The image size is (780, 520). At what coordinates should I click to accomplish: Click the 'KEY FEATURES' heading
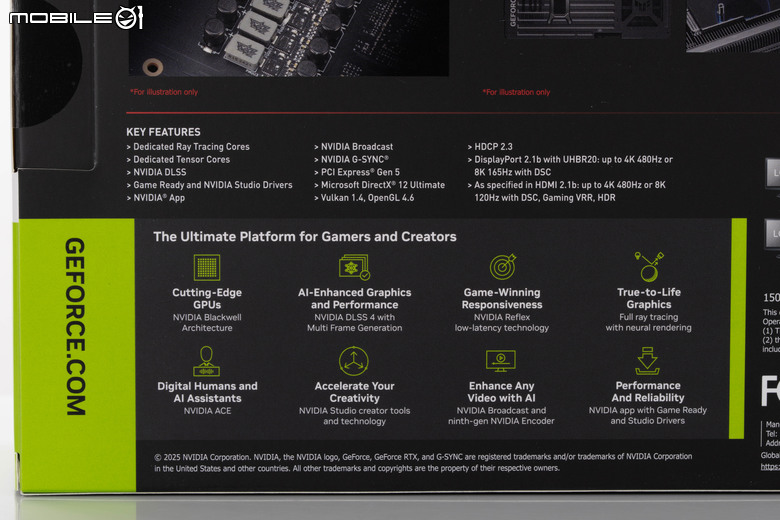(x=163, y=132)
